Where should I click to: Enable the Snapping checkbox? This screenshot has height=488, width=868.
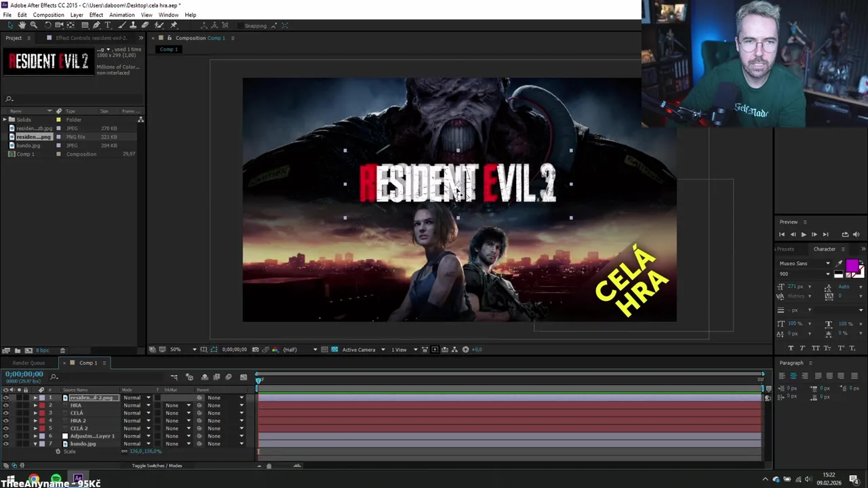click(x=240, y=26)
